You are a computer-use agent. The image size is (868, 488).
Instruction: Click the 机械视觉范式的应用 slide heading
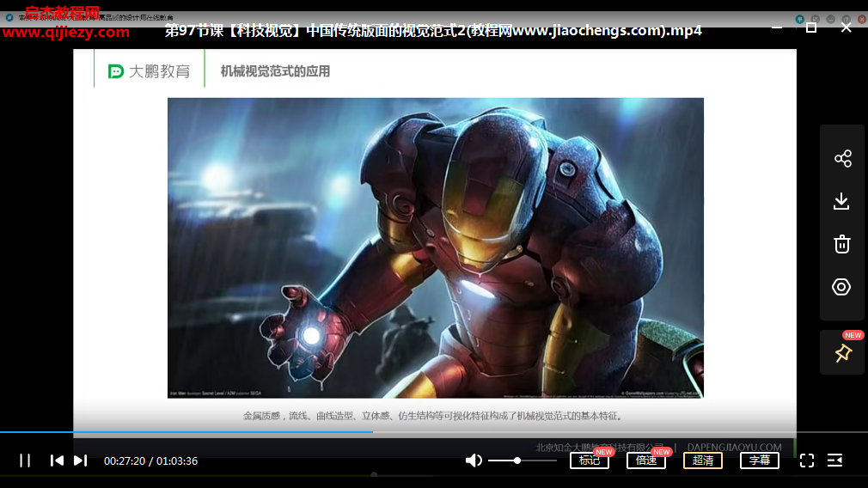pos(275,71)
